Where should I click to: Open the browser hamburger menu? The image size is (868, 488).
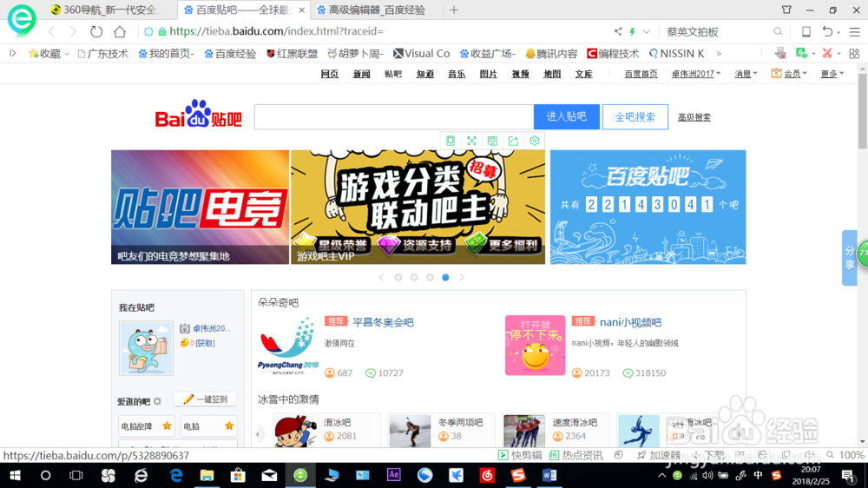[855, 31]
